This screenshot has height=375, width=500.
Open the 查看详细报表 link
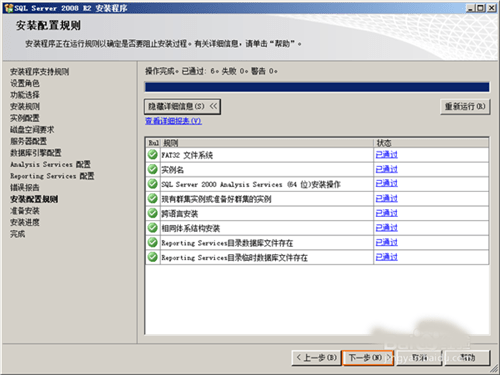[x=173, y=121]
